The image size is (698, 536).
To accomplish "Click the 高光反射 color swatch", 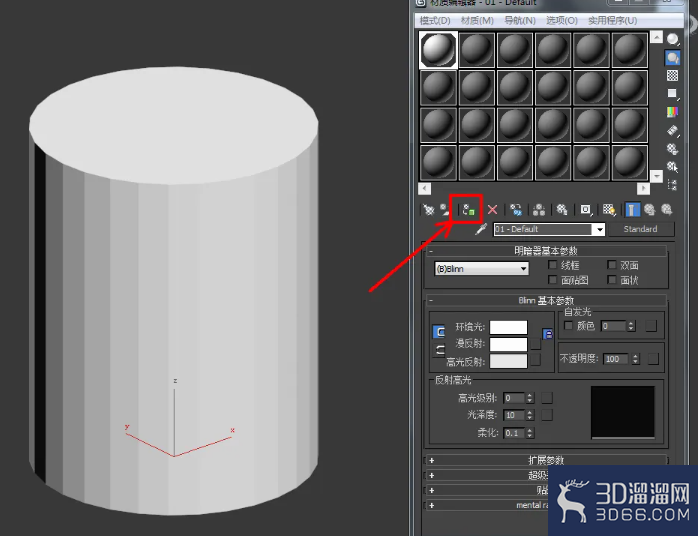I will (508, 361).
